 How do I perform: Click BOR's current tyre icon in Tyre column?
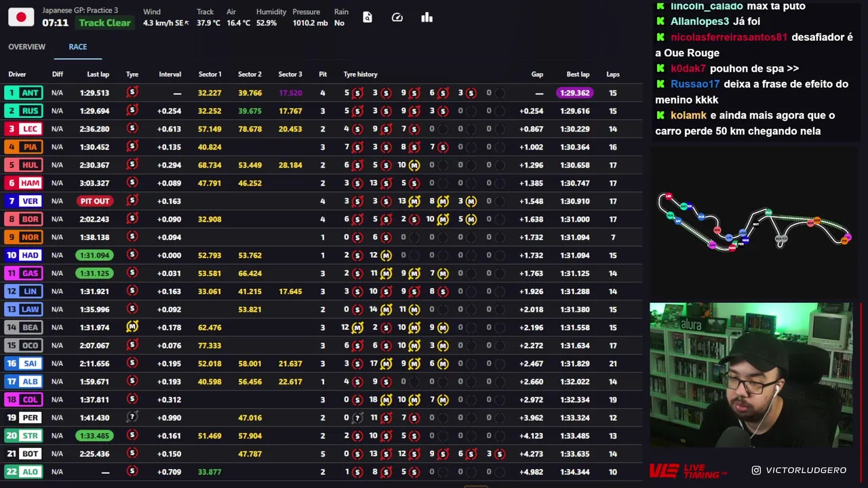[132, 219]
